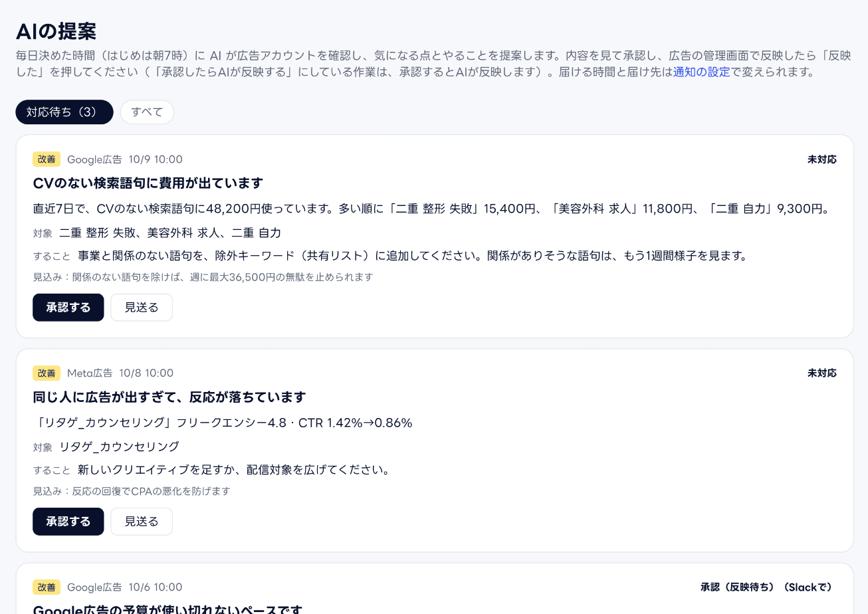Click the title CVのない検索語句に費用が出ています

pos(148,183)
